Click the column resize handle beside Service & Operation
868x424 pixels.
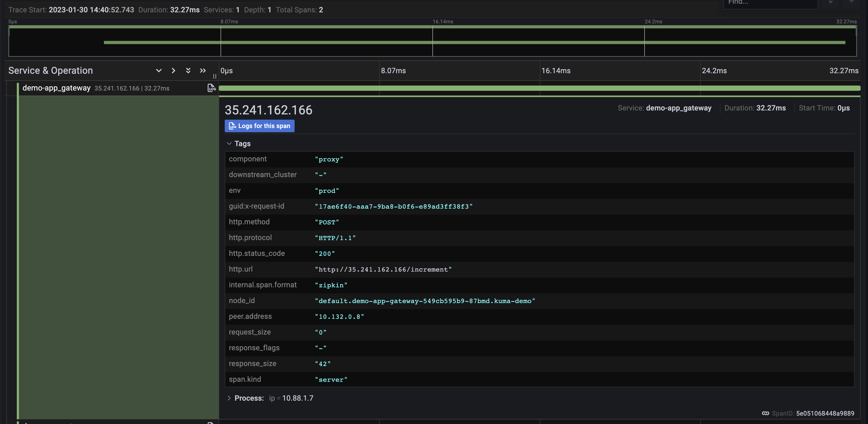(215, 76)
